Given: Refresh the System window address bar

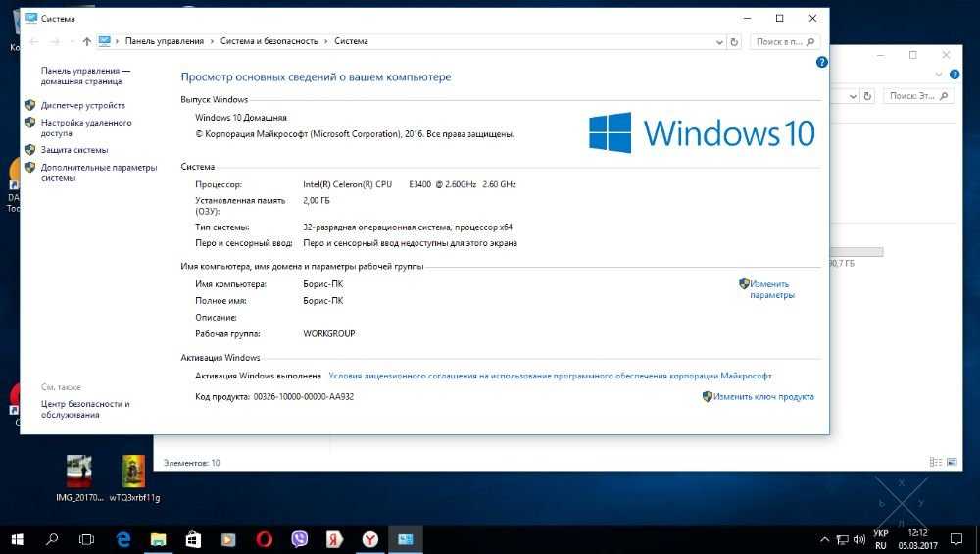Looking at the screenshot, I should 734,42.
